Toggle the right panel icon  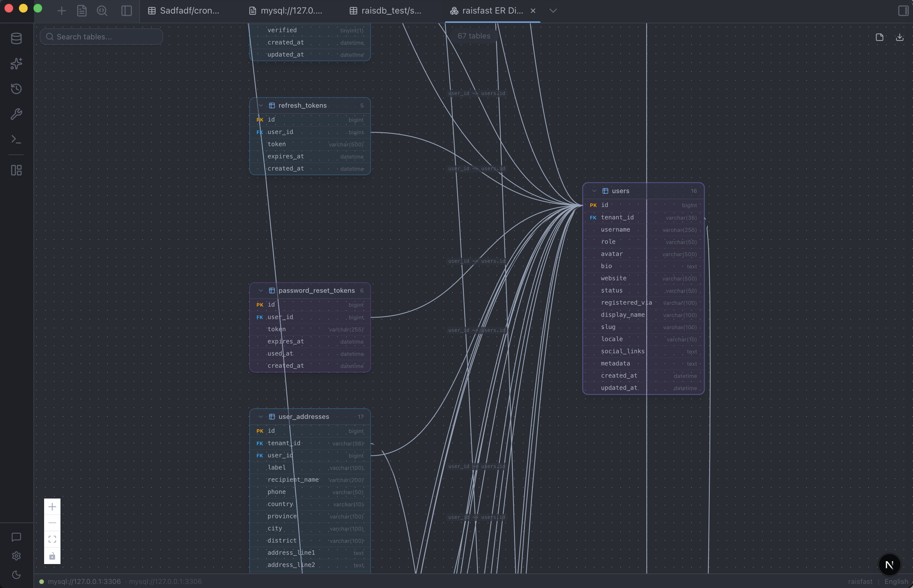pos(903,11)
